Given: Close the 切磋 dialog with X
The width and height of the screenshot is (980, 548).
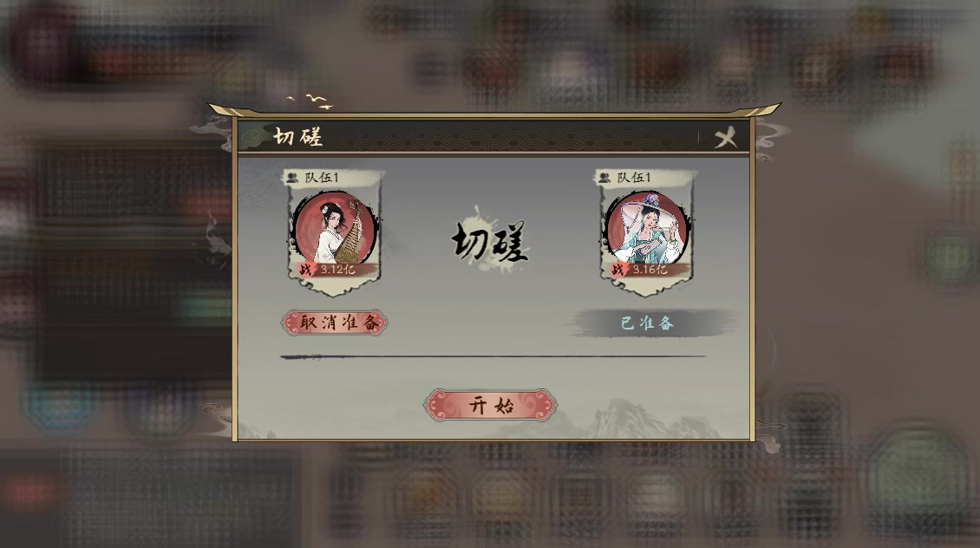Looking at the screenshot, I should [726, 138].
